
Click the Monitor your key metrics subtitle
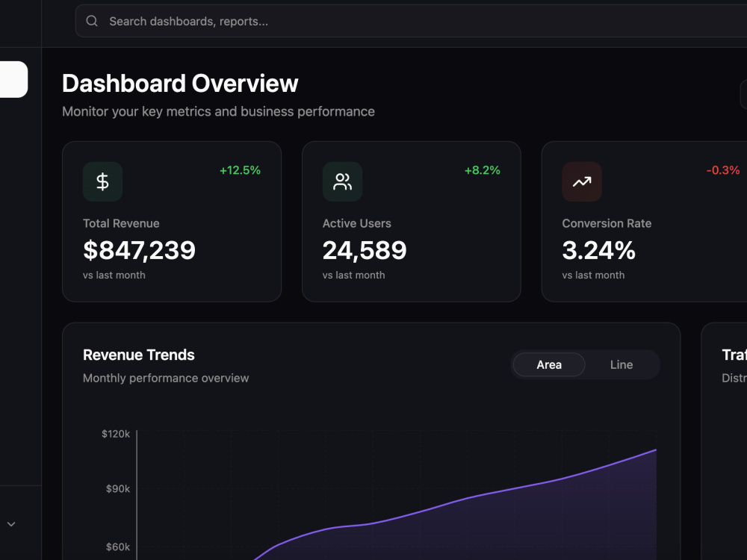pos(218,111)
